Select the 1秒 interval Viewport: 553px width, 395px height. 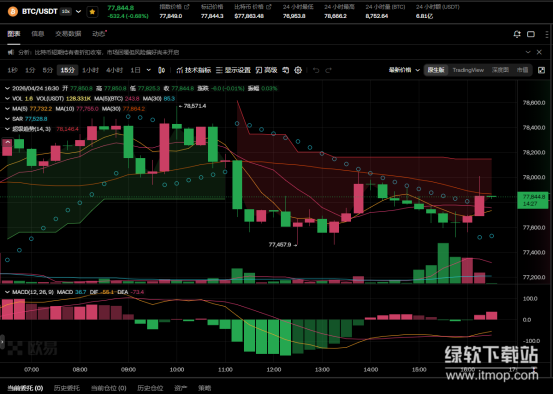(13, 70)
